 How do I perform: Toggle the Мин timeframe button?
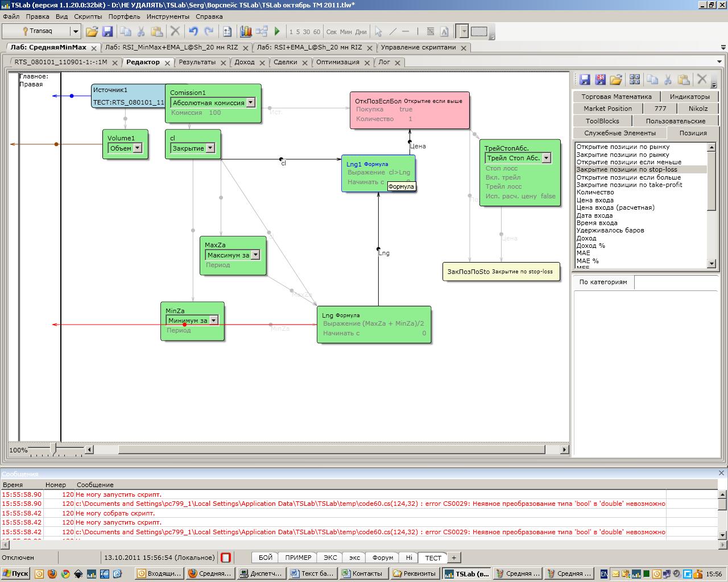click(x=346, y=32)
